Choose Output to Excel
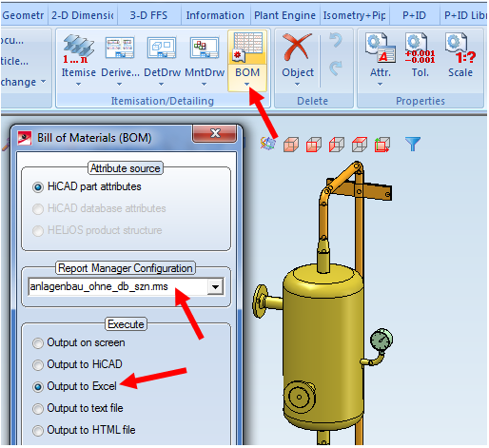Screen dimensions: 489x448 pyautogui.click(x=74, y=386)
